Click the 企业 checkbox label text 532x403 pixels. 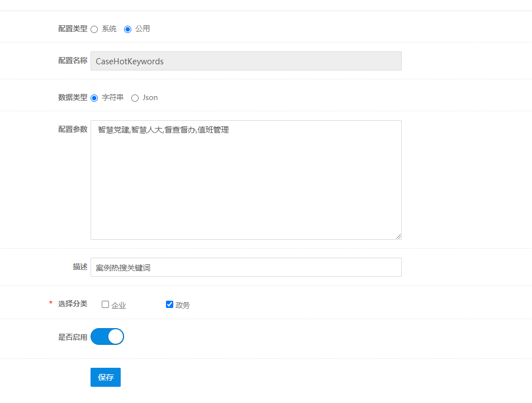point(118,306)
